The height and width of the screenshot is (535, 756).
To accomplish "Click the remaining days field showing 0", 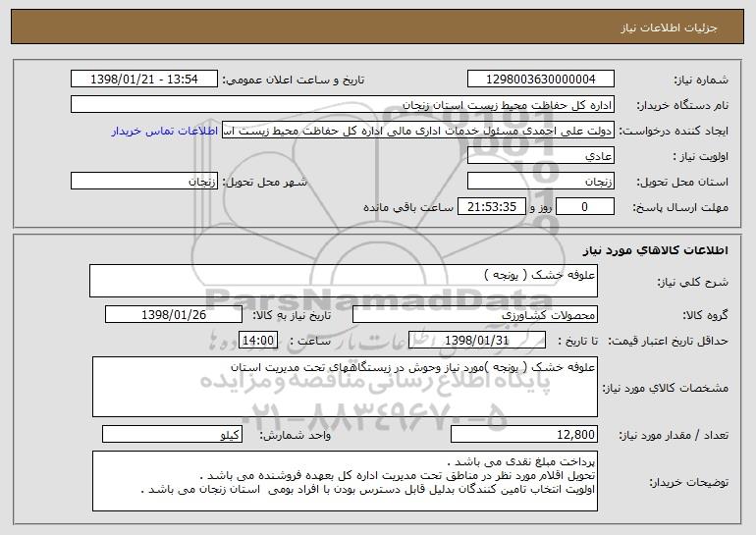I will [x=585, y=207].
